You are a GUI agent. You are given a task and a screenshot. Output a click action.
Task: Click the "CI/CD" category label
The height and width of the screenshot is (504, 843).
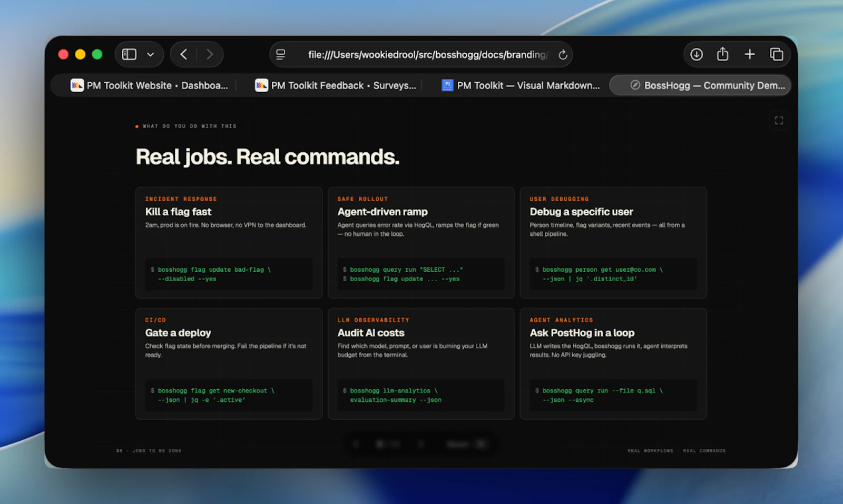155,320
